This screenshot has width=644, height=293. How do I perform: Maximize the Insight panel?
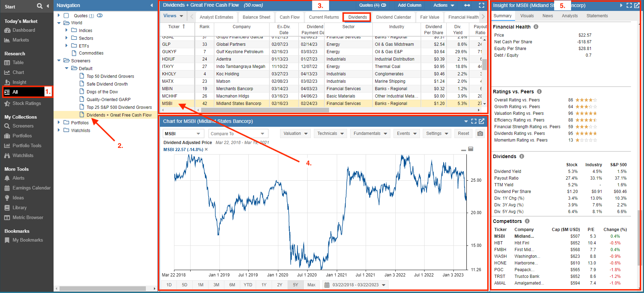click(x=629, y=5)
